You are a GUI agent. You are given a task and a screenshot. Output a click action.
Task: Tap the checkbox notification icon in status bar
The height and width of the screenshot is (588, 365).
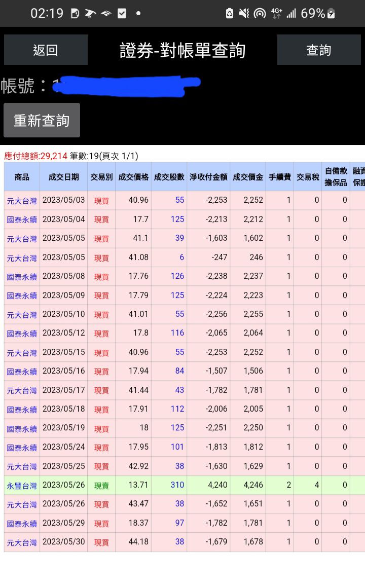click(122, 14)
